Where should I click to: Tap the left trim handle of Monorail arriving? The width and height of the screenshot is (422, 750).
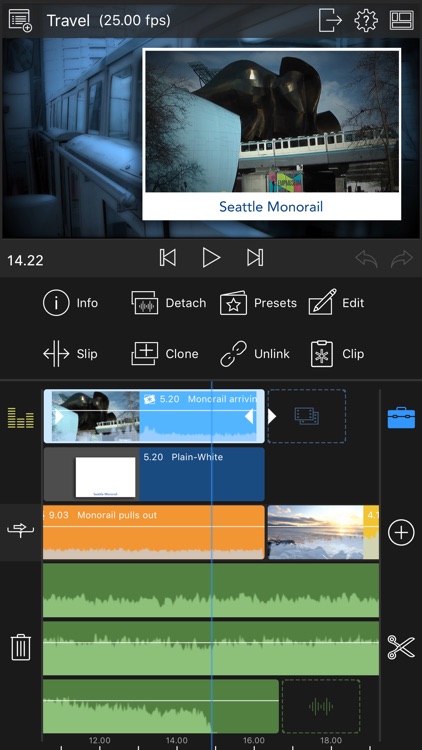(x=59, y=416)
